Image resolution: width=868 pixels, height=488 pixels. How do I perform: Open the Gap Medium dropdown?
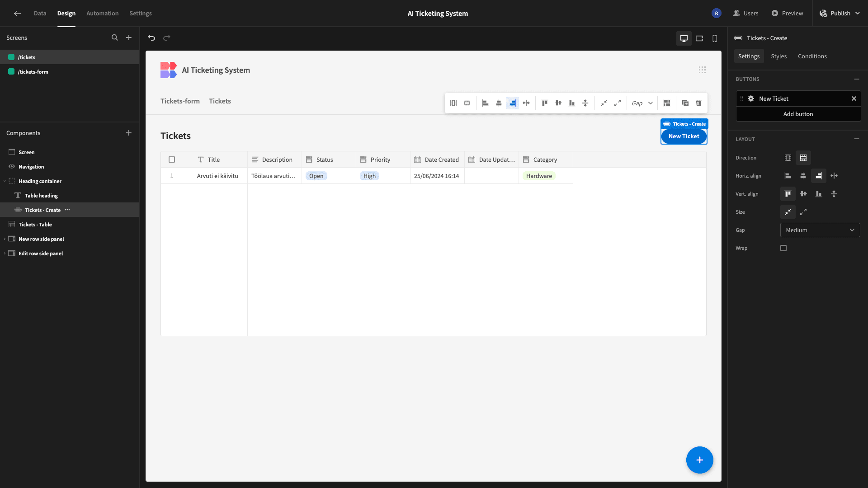click(820, 230)
